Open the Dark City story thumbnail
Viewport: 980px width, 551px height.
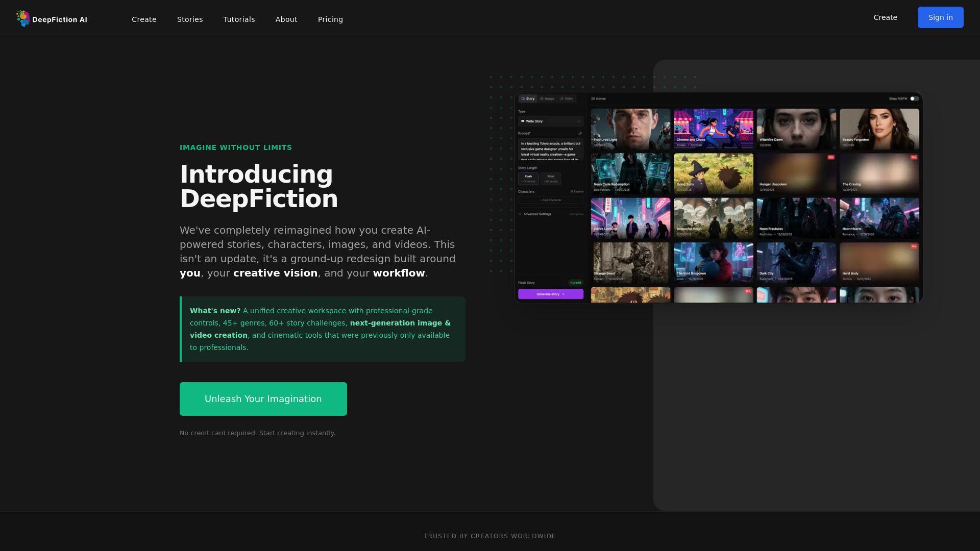pos(796,263)
